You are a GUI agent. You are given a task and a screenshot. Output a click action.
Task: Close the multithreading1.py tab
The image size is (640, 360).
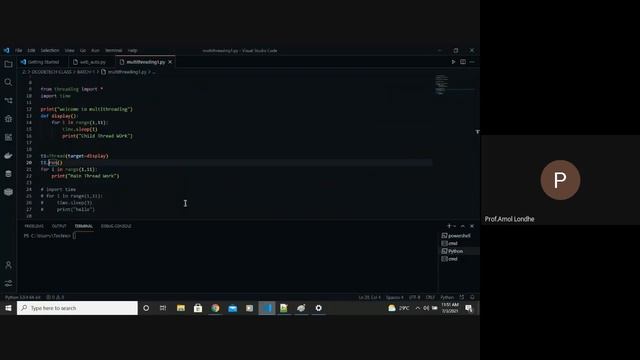pos(170,62)
